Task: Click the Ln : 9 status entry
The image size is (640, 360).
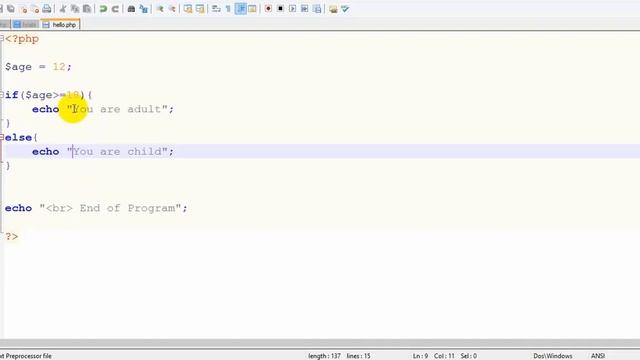Action: point(420,356)
